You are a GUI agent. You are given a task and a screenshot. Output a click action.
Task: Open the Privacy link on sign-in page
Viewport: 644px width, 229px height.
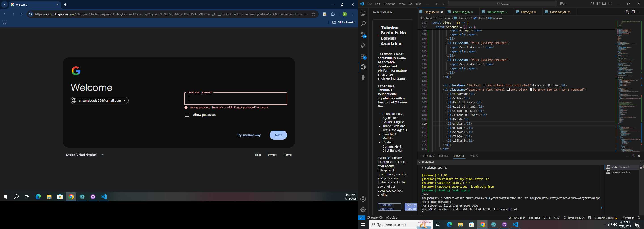click(x=272, y=155)
